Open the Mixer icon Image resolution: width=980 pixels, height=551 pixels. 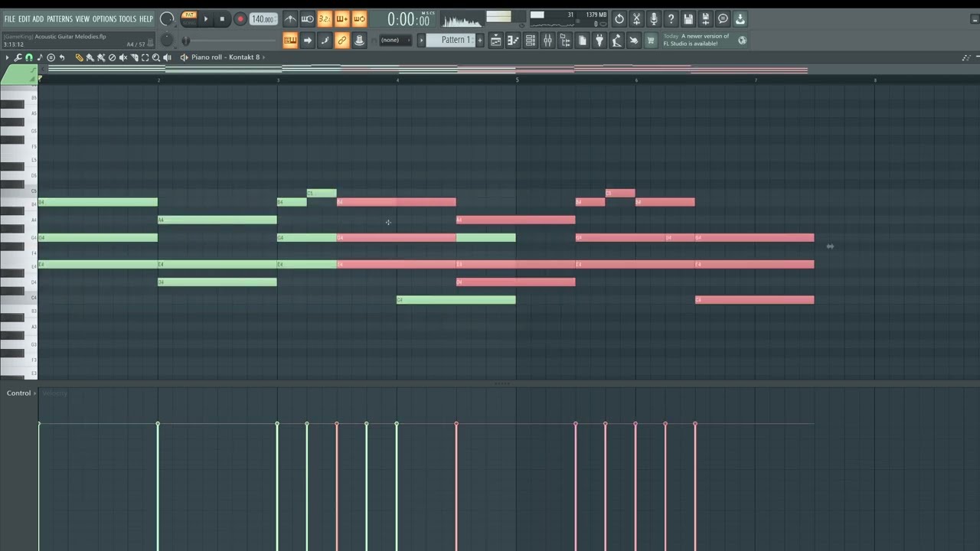pos(547,41)
